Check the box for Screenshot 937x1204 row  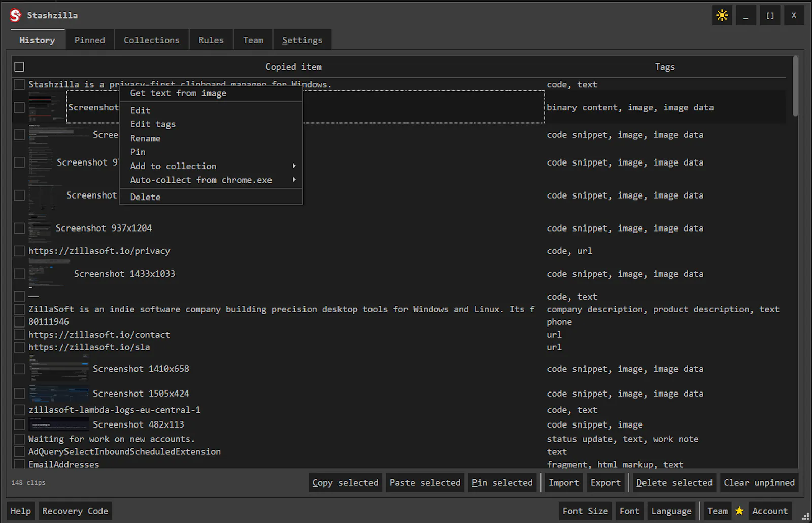19,228
